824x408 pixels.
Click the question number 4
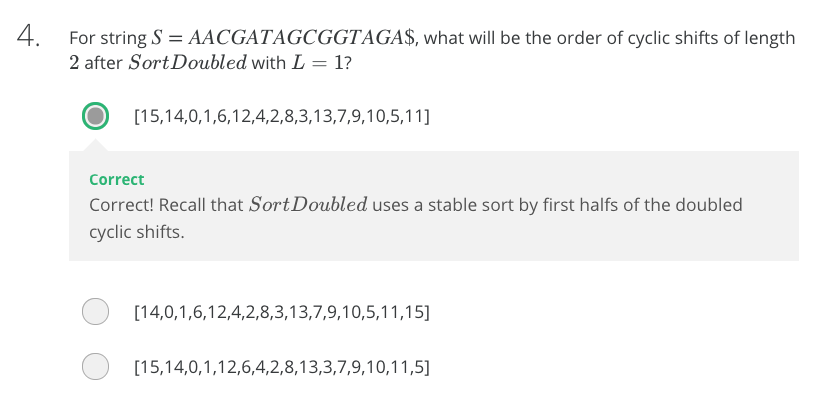[28, 37]
